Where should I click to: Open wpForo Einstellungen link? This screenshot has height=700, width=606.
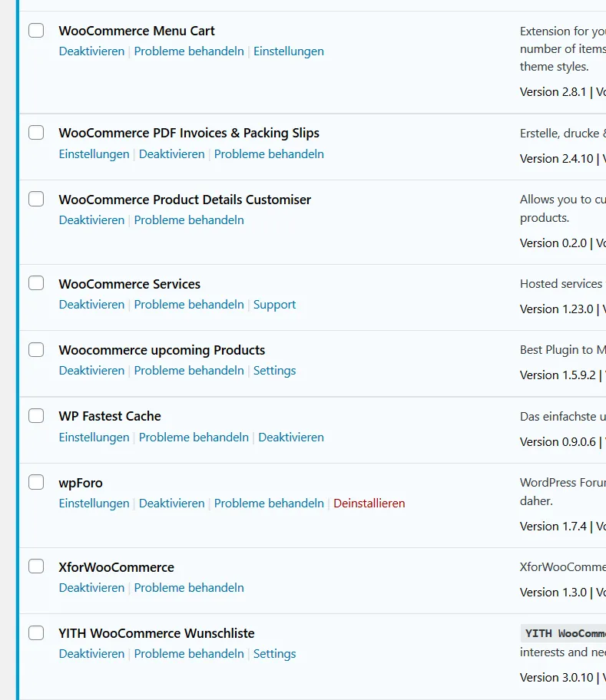pyautogui.click(x=94, y=504)
